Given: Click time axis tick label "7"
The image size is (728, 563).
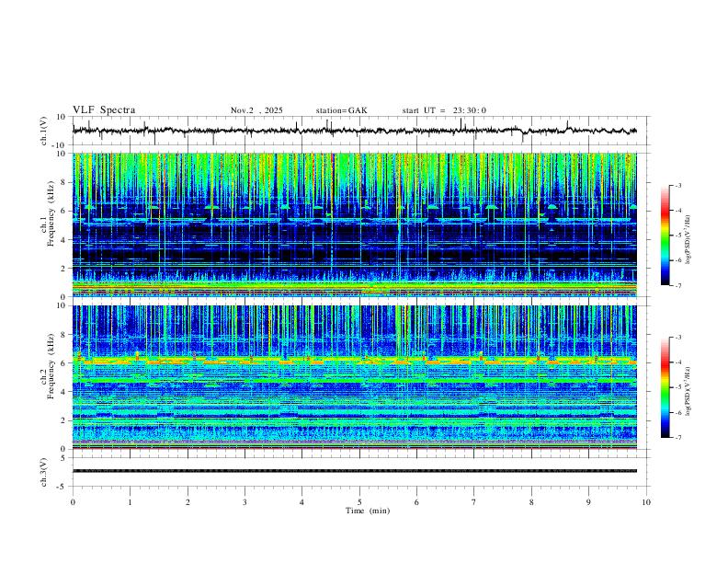Looking at the screenshot, I should point(474,502).
